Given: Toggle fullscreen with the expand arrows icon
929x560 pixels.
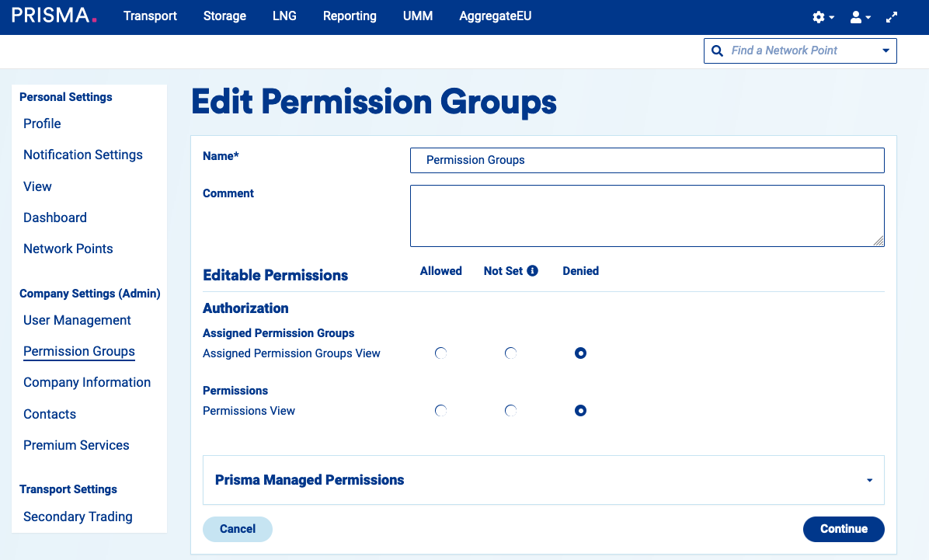Looking at the screenshot, I should (x=892, y=17).
